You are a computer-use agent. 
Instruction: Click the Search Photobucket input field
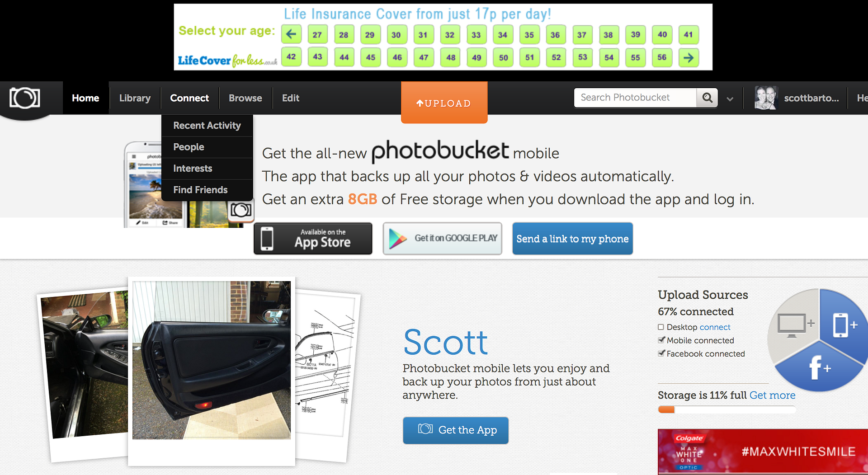click(636, 98)
